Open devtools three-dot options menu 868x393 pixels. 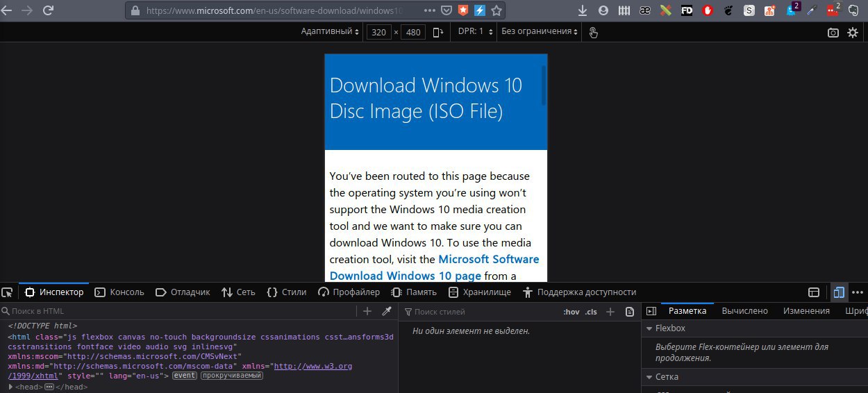(858, 292)
